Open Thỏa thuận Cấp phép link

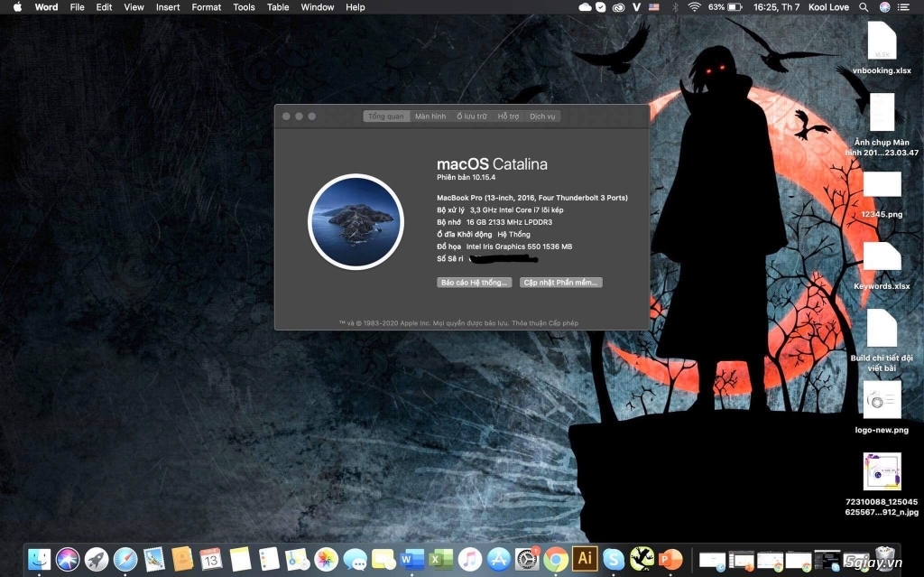coord(545,323)
